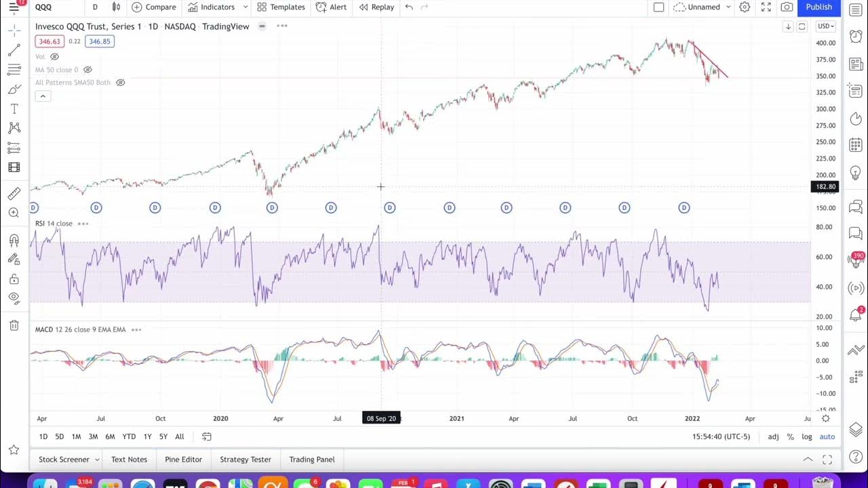The height and width of the screenshot is (488, 868).
Task: Open the notifications bell panel
Action: (856, 316)
